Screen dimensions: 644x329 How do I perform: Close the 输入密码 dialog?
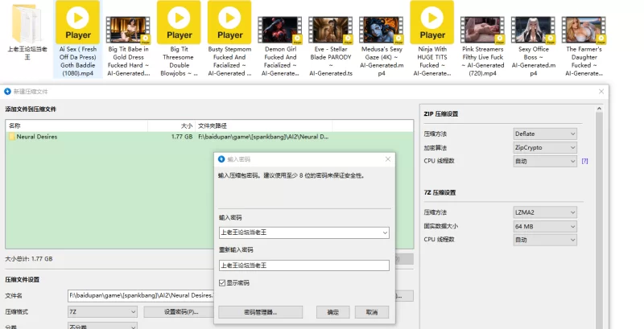(x=388, y=159)
